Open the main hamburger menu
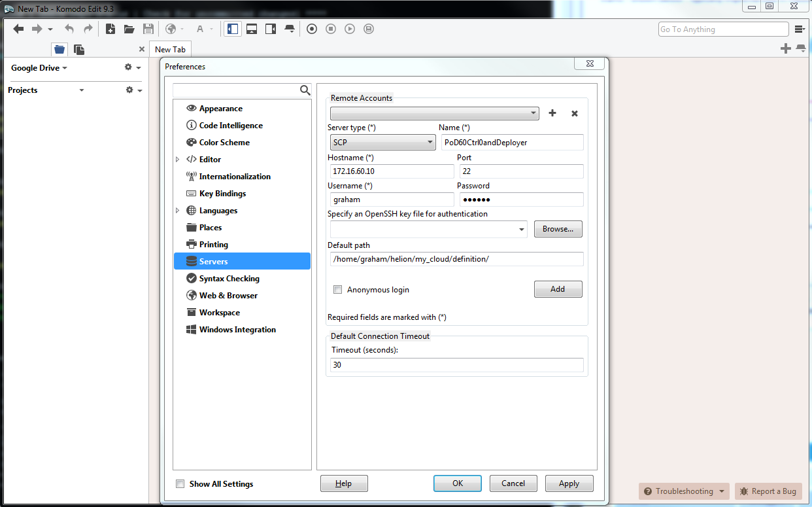This screenshot has width=812, height=507. point(800,29)
